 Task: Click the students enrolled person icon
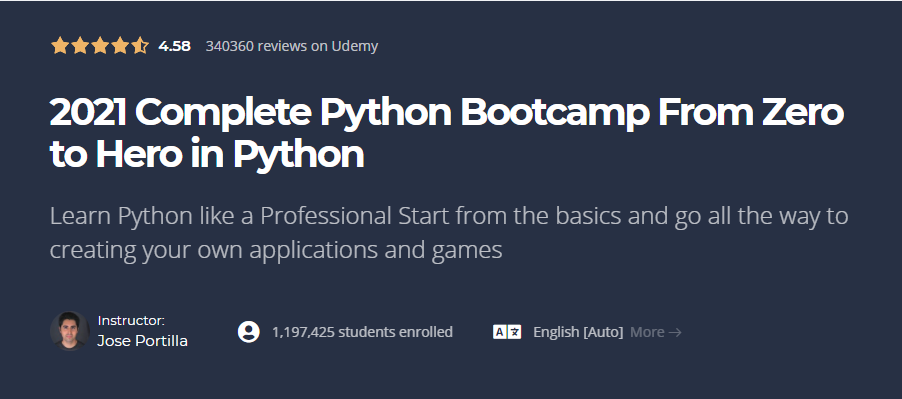(x=249, y=332)
